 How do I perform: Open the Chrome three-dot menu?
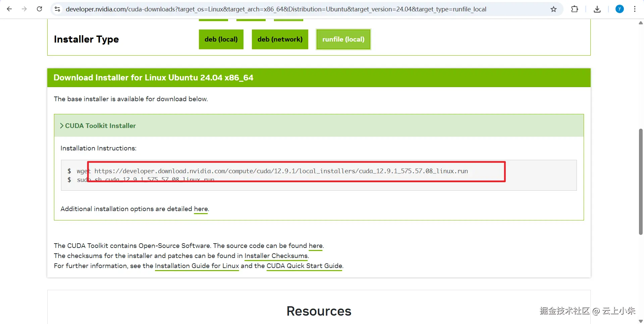[x=635, y=9]
